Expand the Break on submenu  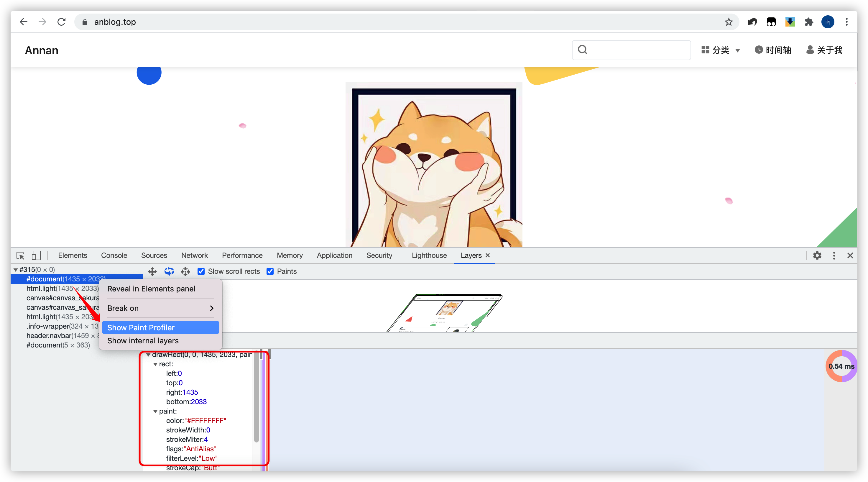(x=160, y=308)
